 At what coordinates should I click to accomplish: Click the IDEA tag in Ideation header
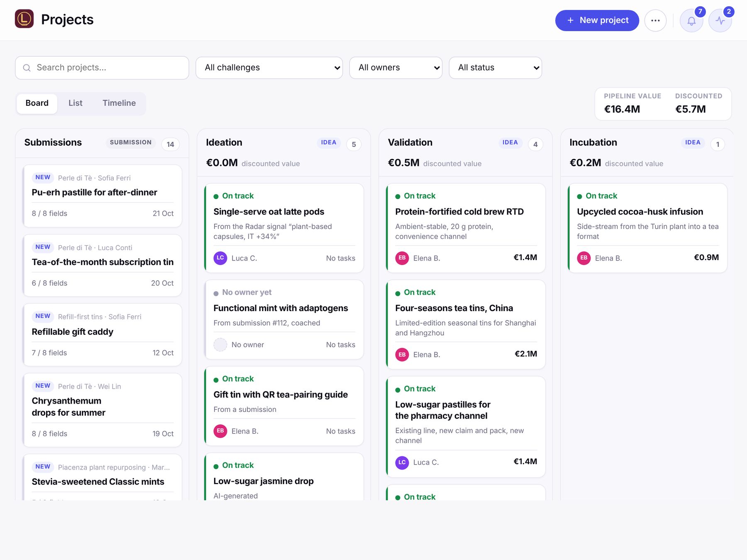[329, 142]
